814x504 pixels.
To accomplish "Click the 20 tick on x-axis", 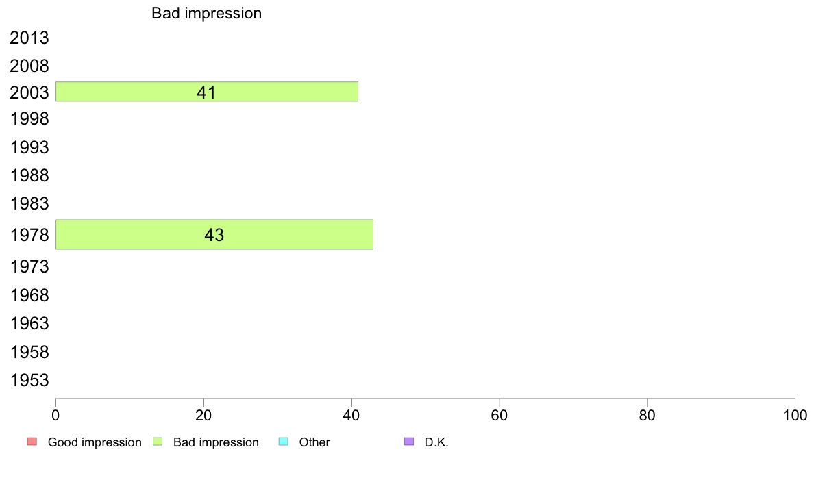I will [203, 415].
